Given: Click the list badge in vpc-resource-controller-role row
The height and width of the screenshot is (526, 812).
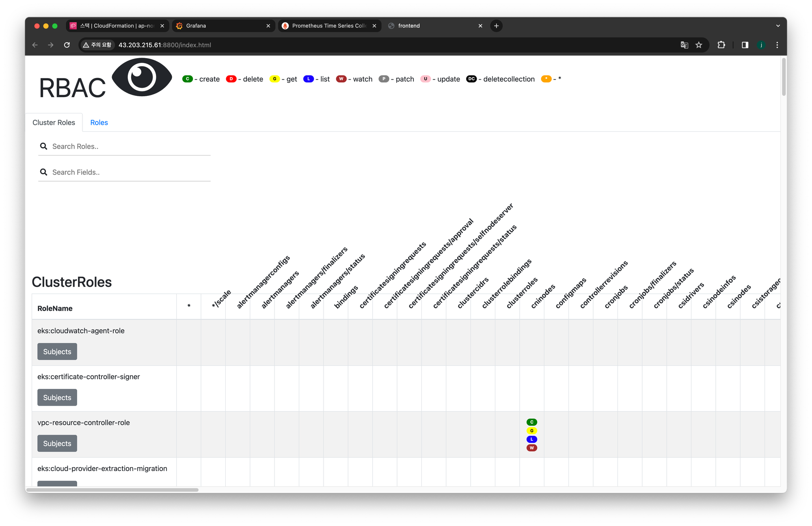Looking at the screenshot, I should coord(532,439).
